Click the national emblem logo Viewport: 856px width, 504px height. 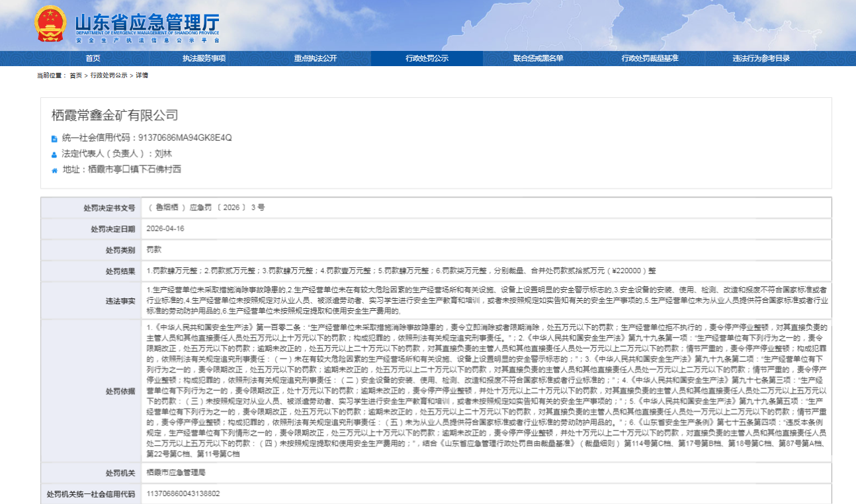click(x=50, y=24)
